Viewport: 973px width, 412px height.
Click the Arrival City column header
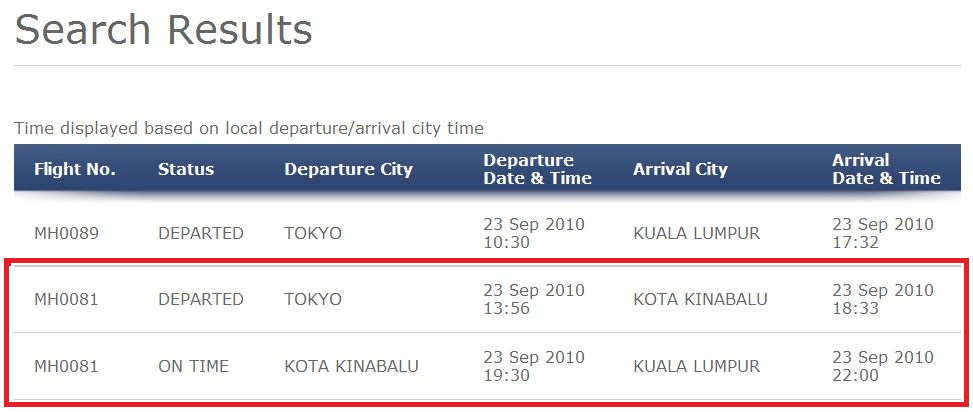680,169
